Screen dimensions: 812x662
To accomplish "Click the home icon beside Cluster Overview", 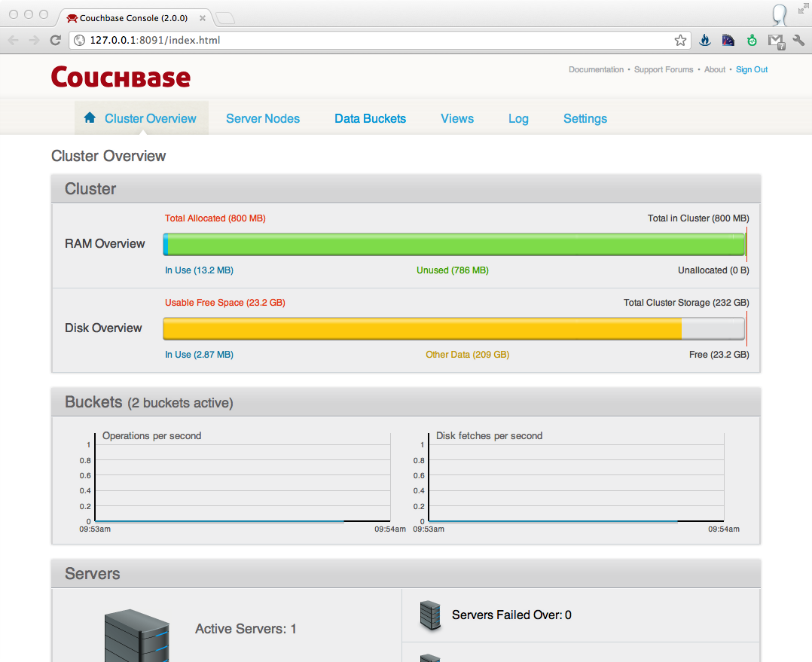I will [x=90, y=117].
